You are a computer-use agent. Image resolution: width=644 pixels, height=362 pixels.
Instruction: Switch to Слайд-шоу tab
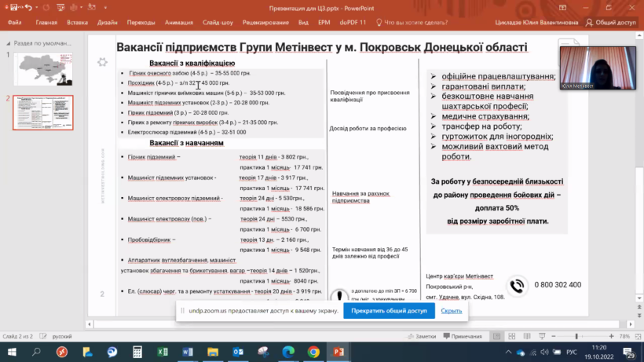click(x=218, y=23)
